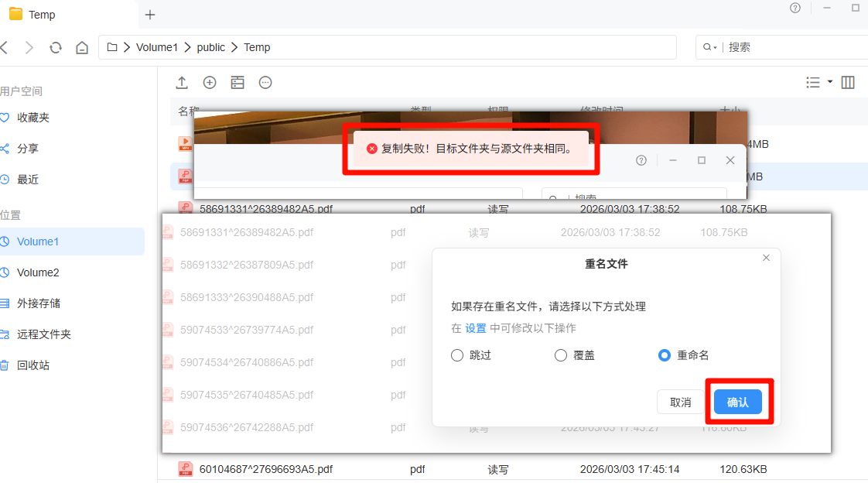Click Temp in the breadcrumb path
The height and width of the screenshot is (483, 868).
[257, 48]
